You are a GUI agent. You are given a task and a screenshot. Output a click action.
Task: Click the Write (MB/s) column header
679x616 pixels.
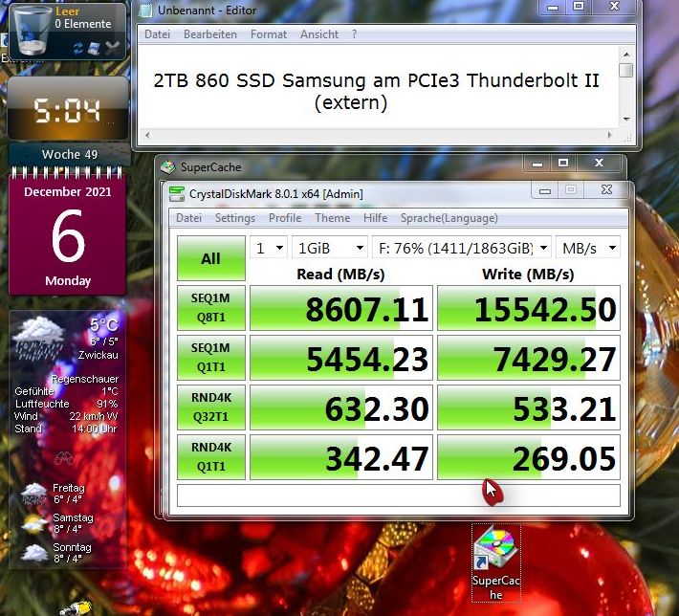[528, 275]
